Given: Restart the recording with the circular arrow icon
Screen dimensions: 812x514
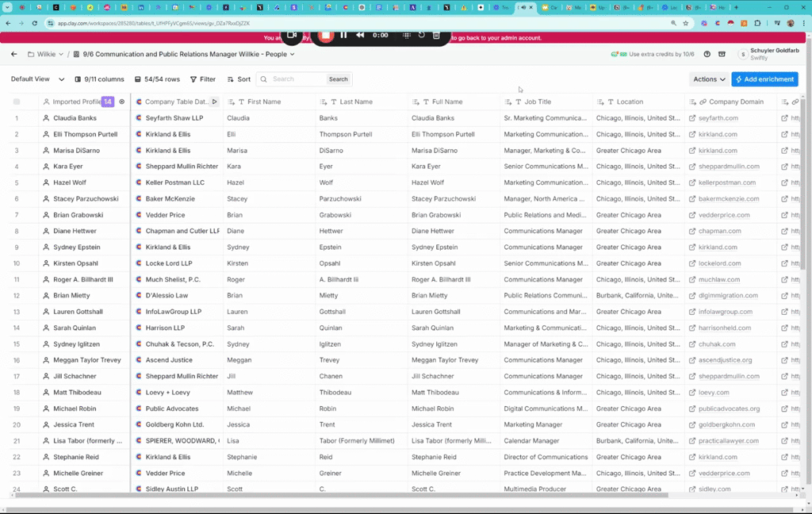Looking at the screenshot, I should [421, 35].
